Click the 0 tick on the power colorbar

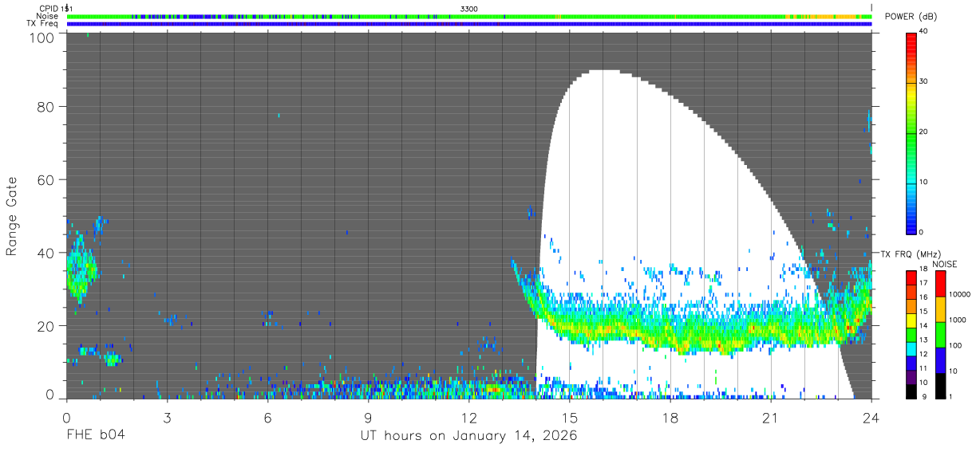coord(922,232)
